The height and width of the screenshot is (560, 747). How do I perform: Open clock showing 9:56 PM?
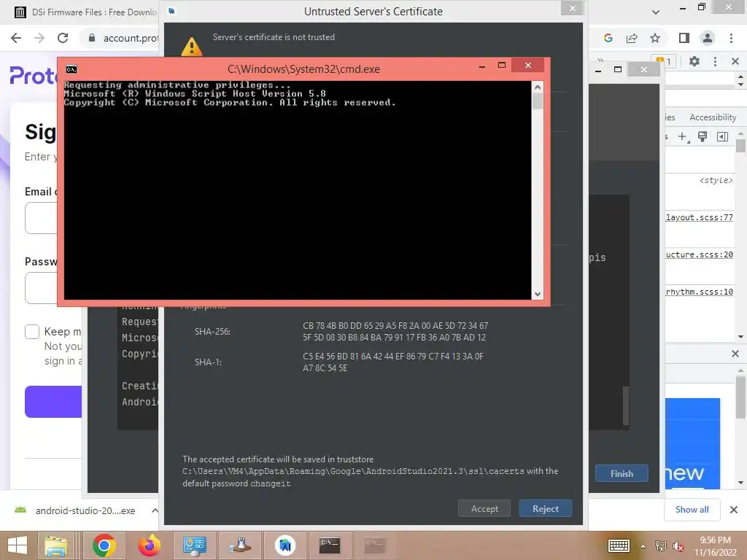(715, 545)
